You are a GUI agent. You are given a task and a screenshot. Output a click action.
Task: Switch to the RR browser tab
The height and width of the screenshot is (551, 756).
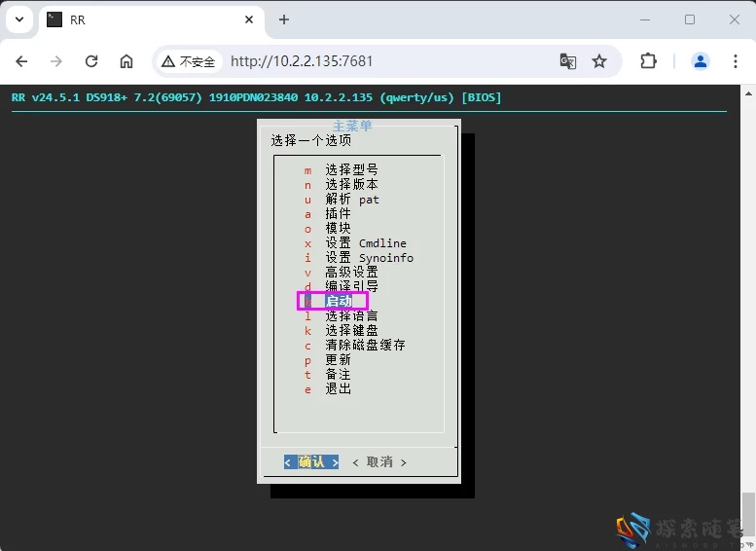[152, 19]
